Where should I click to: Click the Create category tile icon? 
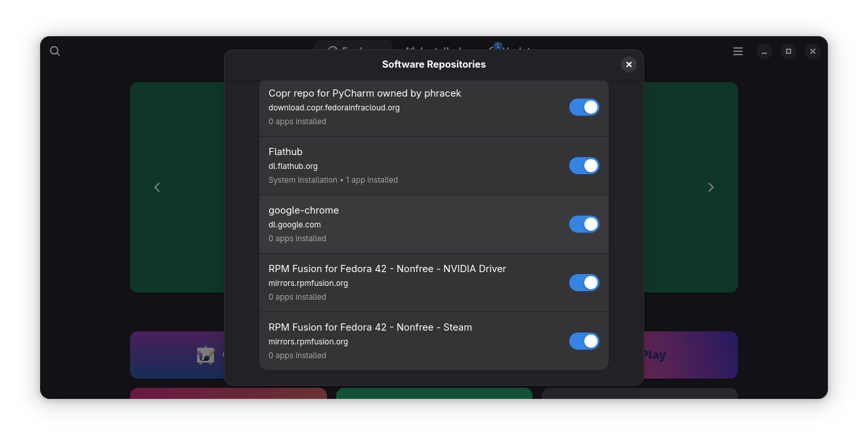tap(206, 355)
